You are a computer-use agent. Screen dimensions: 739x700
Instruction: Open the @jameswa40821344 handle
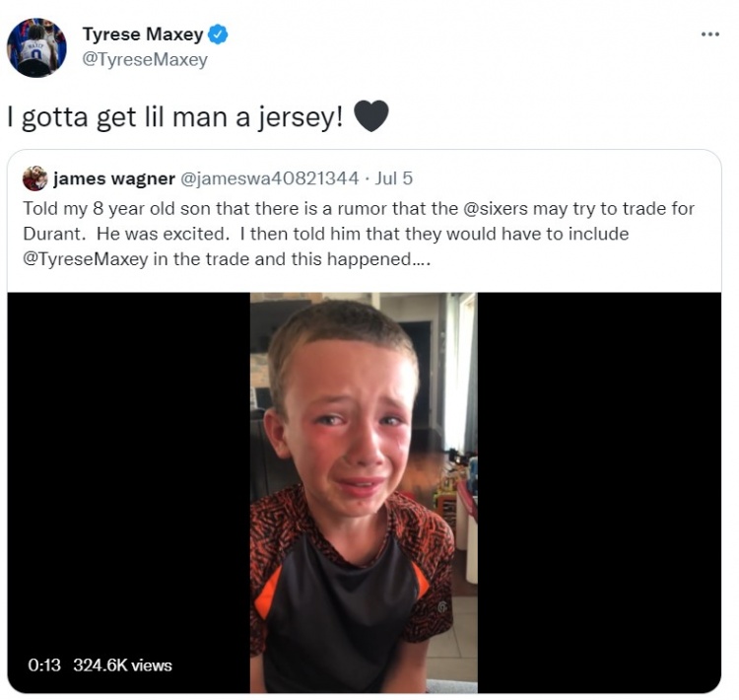(269, 178)
